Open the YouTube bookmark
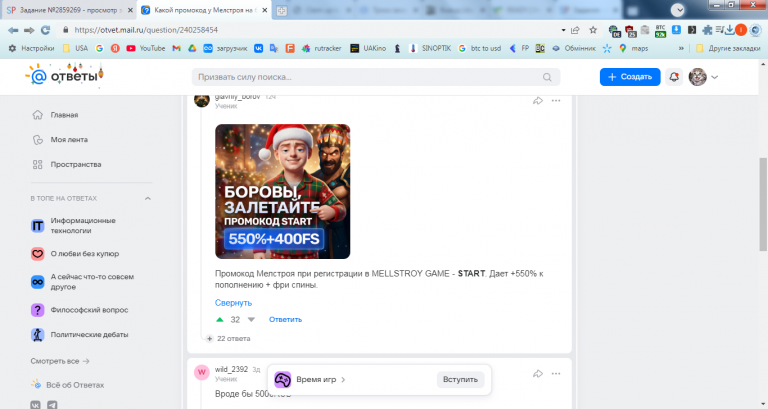The image size is (768, 409). point(145,48)
